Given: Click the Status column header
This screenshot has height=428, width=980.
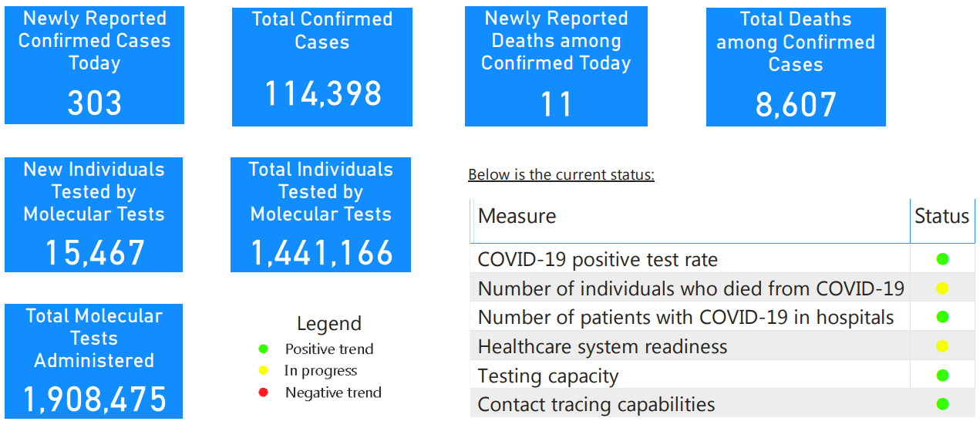Looking at the screenshot, I should [941, 217].
